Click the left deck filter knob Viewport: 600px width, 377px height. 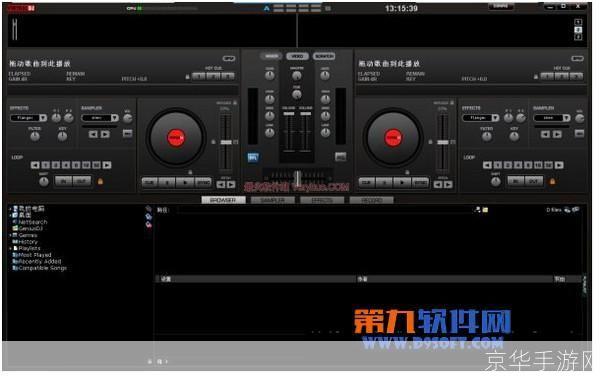35,136
